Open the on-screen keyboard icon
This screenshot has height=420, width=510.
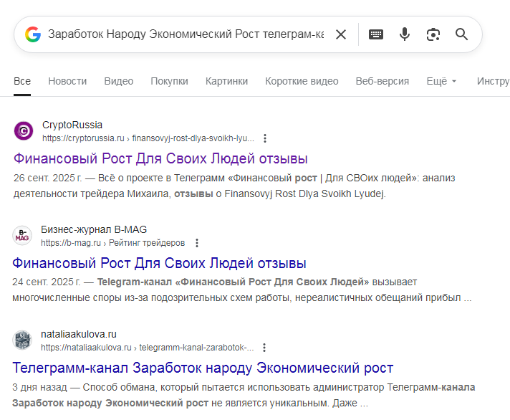(x=376, y=34)
